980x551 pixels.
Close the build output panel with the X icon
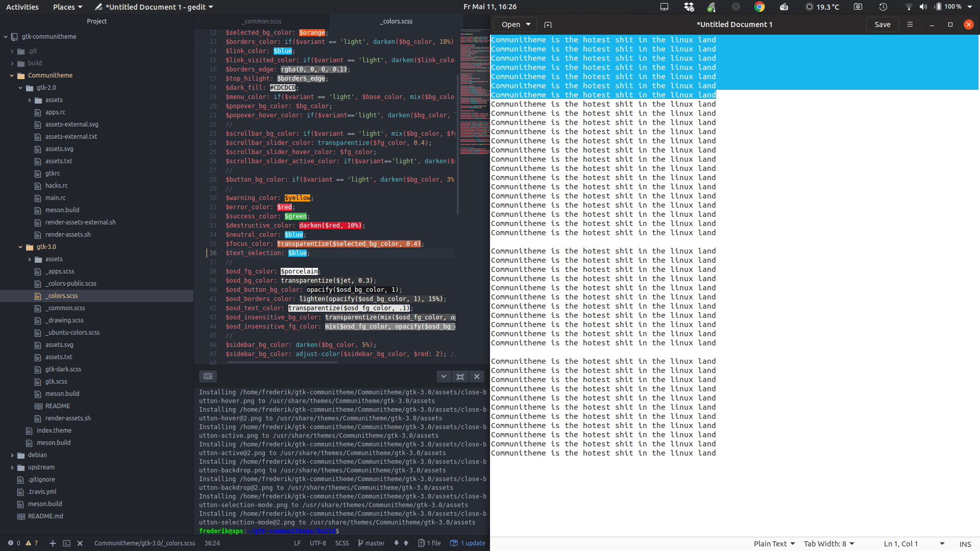[x=476, y=376]
